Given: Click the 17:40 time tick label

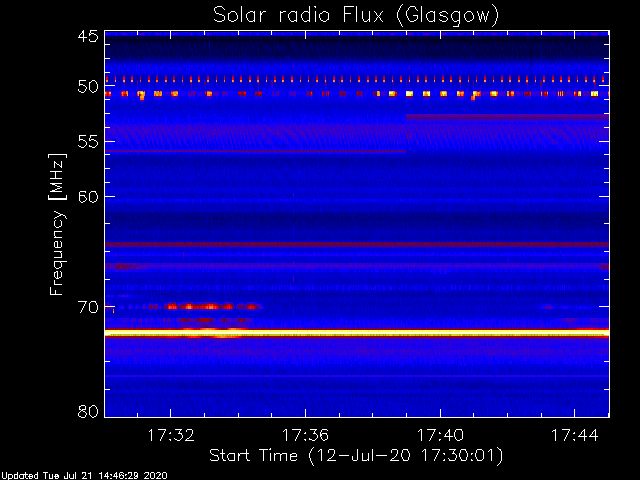Looking at the screenshot, I should [x=440, y=436].
